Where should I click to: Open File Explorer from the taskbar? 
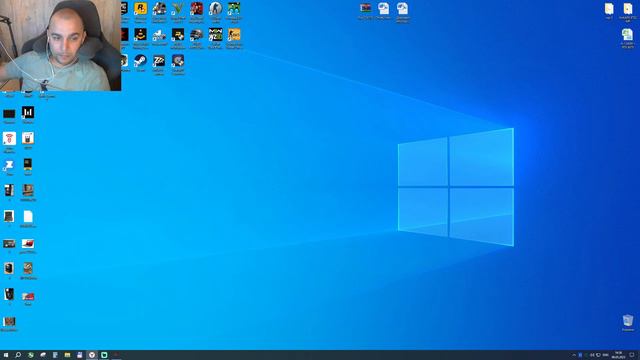[67, 355]
